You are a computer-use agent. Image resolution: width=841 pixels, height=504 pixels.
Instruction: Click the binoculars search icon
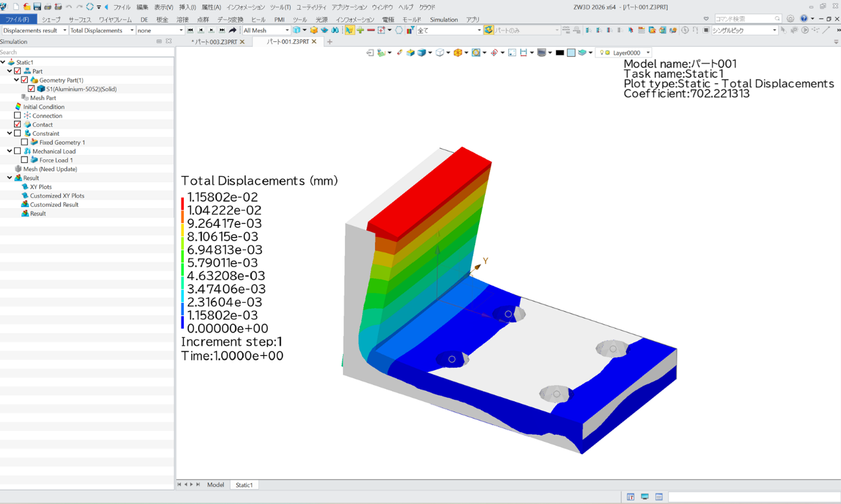pyautogui.click(x=335, y=30)
